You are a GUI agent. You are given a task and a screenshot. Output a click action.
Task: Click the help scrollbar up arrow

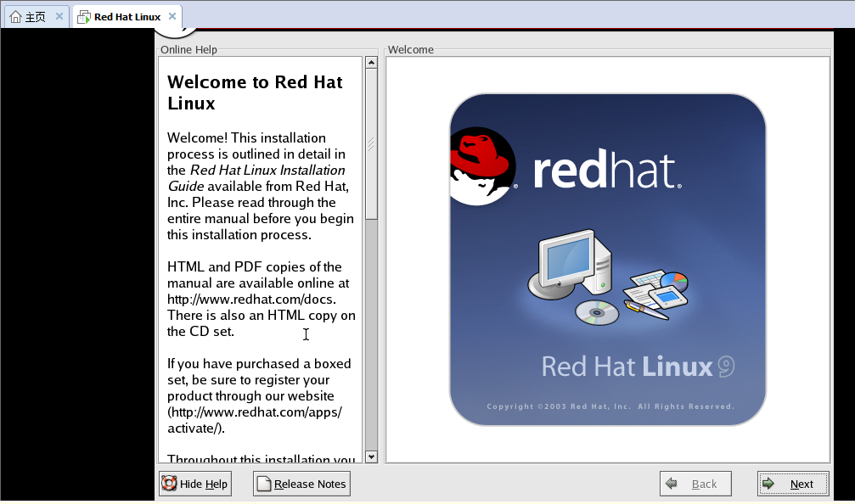[x=371, y=63]
